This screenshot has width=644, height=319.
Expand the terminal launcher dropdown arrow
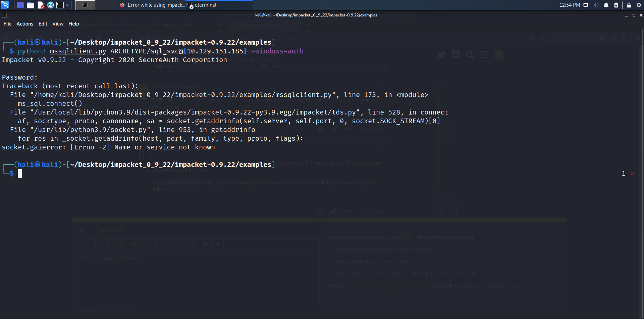(67, 5)
